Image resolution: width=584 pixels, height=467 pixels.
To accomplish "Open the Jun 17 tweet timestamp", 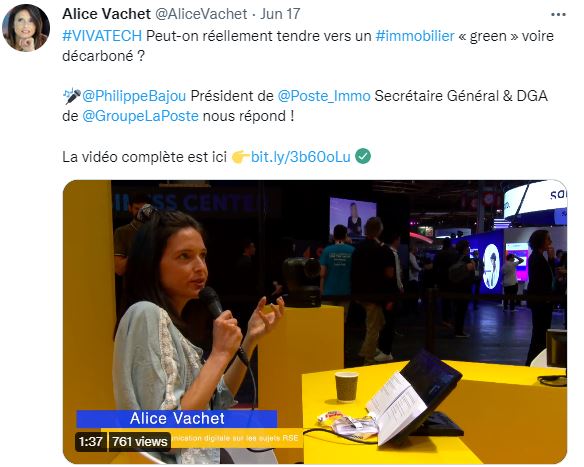I will point(280,14).
